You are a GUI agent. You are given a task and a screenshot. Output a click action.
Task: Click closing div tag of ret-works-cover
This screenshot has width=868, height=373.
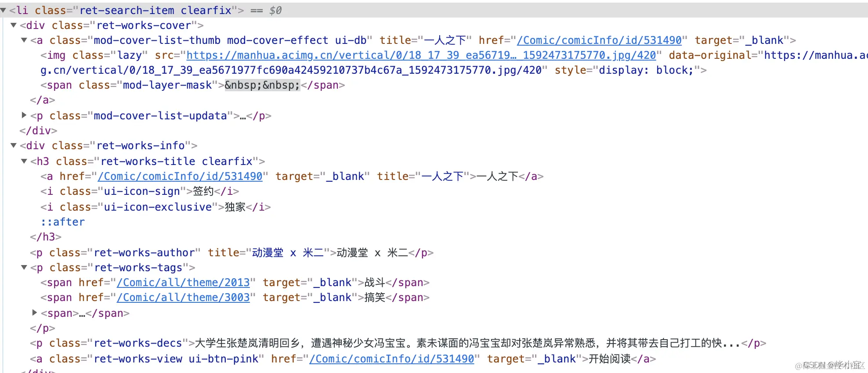(x=38, y=131)
